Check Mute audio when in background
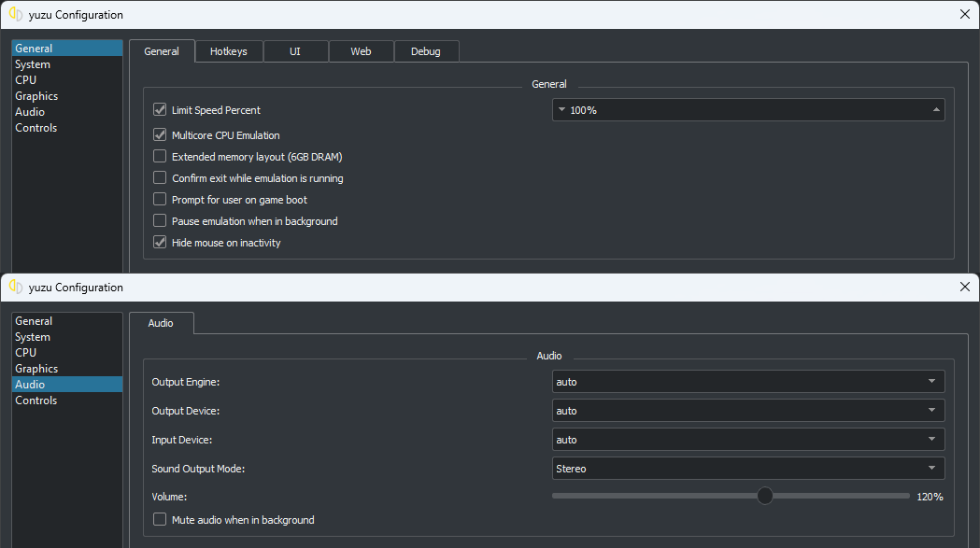This screenshot has width=980, height=548. pos(160,519)
